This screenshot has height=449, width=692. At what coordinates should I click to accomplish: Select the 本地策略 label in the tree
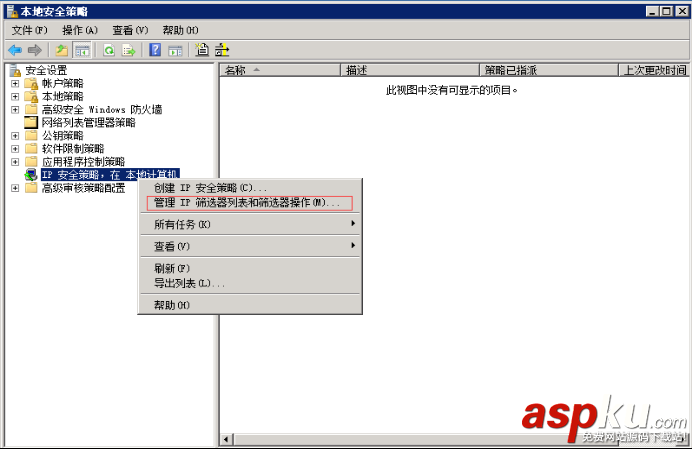(63, 97)
